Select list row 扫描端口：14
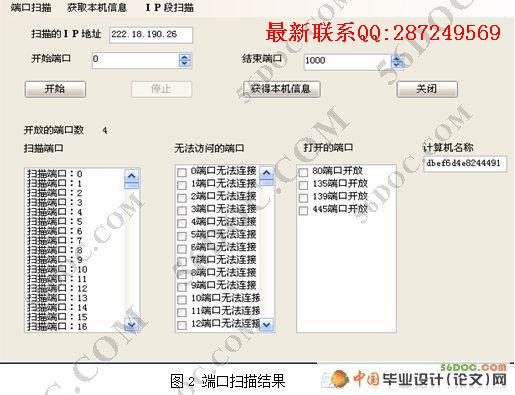515x395 pixels. pyautogui.click(x=75, y=308)
